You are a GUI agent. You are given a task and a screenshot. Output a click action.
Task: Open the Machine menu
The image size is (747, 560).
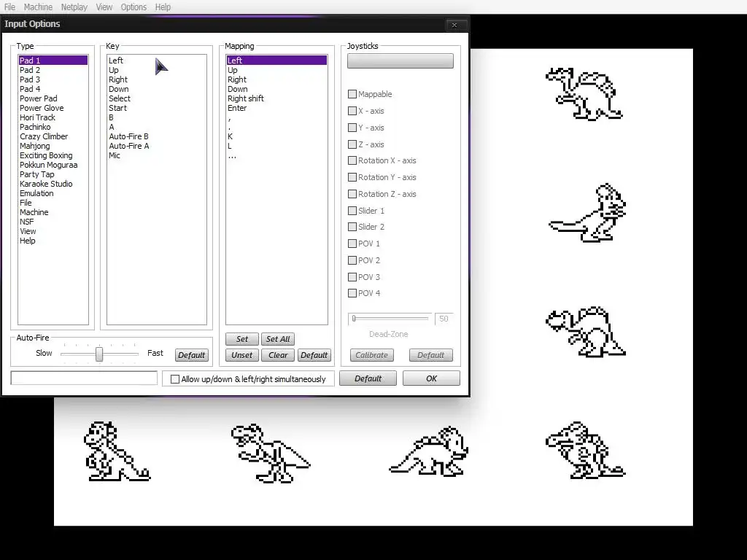[38, 7]
